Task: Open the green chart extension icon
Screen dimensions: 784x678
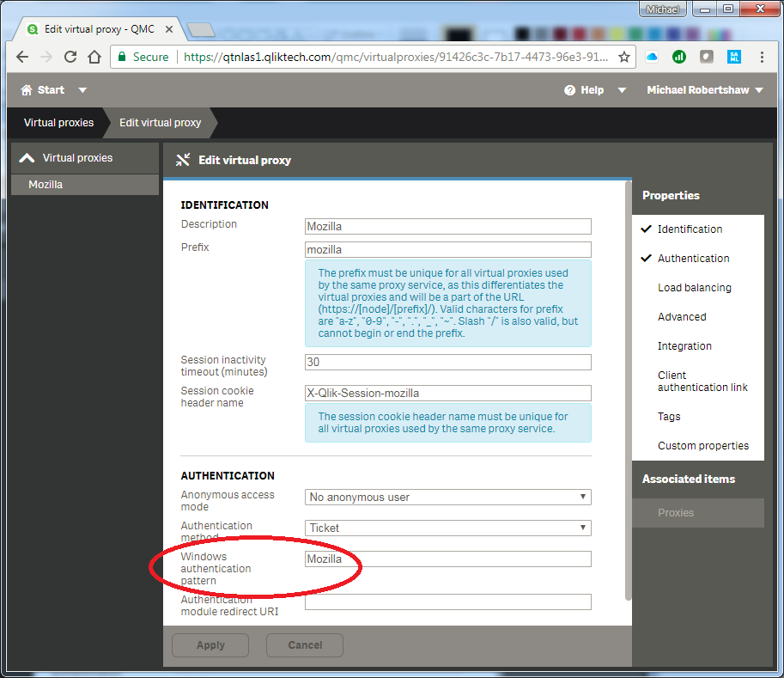Action: pos(679,57)
